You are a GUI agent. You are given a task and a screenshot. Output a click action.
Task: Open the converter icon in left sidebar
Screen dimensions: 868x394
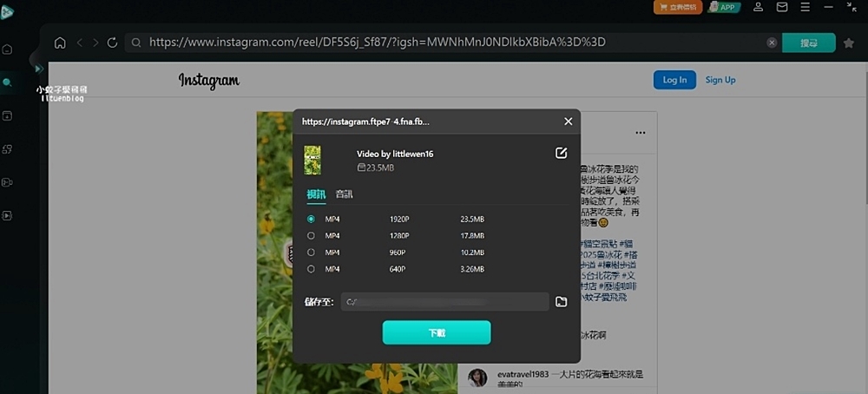7,149
